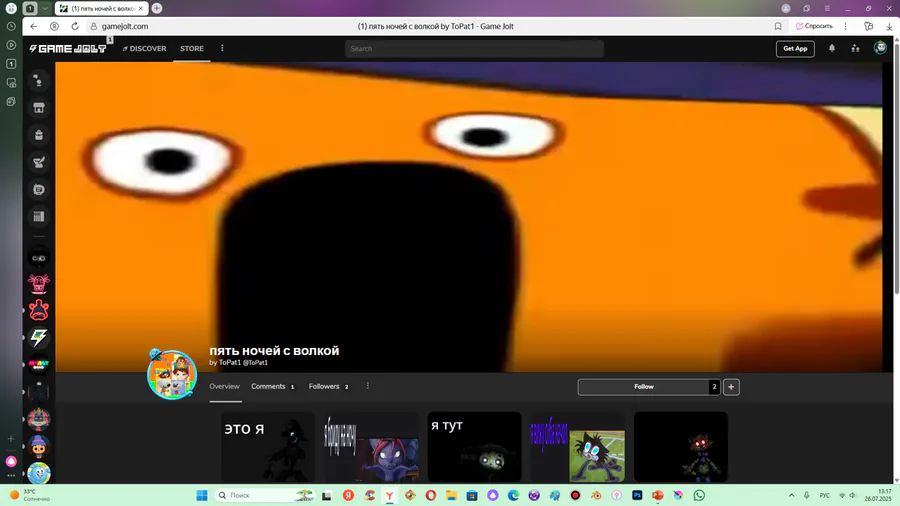Open the red bear community in sidebar
Viewport: 900px width, 506px height.
pyautogui.click(x=38, y=310)
